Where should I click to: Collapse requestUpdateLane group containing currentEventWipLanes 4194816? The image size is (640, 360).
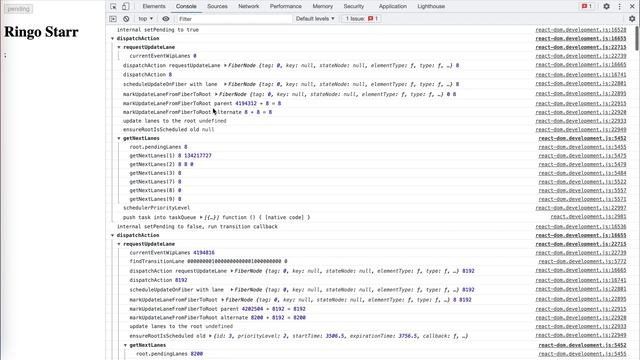119,244
